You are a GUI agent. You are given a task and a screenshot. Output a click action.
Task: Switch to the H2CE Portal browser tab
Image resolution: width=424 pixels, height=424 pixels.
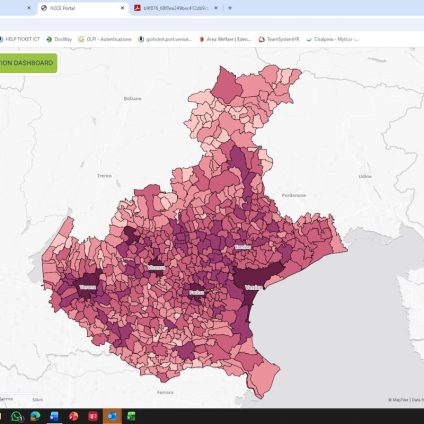point(82,8)
